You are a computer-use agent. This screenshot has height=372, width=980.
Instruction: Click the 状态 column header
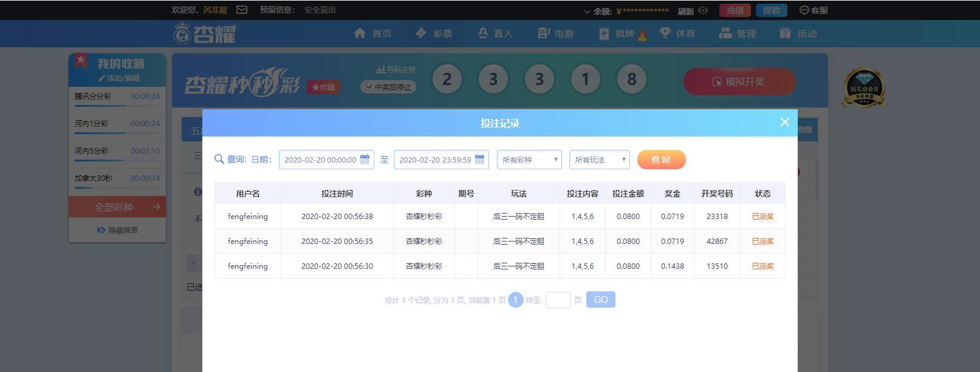(x=762, y=194)
